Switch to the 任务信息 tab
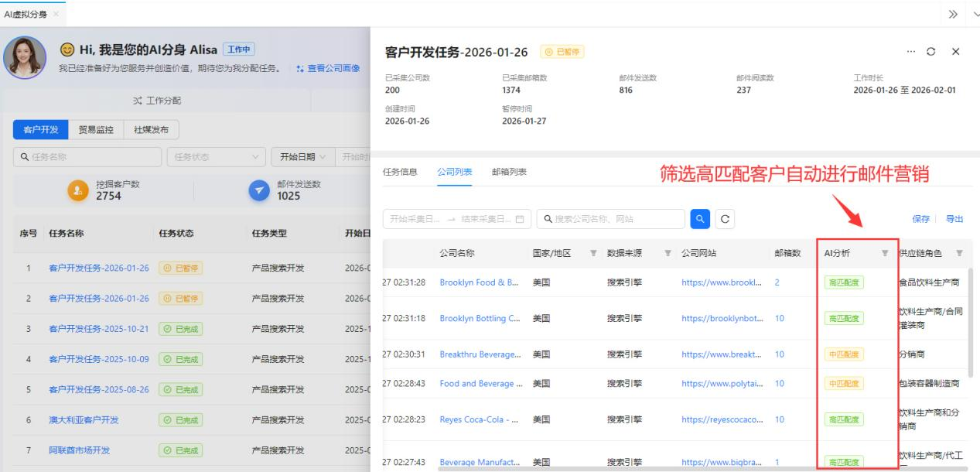Viewport: 980px width, 472px height. 400,172
